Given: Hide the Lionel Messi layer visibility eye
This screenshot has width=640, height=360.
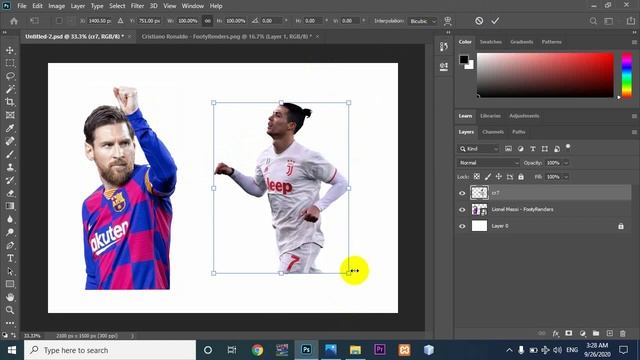Looking at the screenshot, I should (462, 210).
